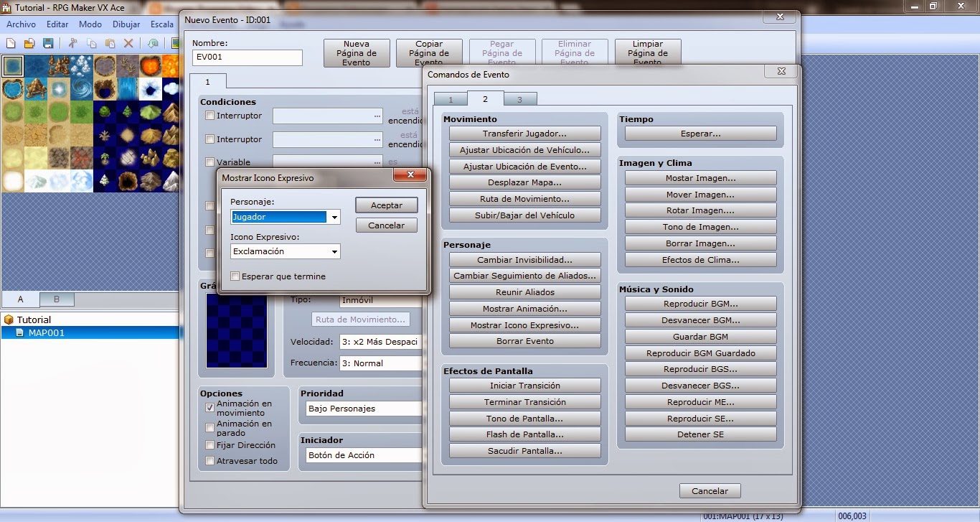Click the Transferir Jugador command button
The width and height of the screenshot is (980, 522).
[524, 133]
